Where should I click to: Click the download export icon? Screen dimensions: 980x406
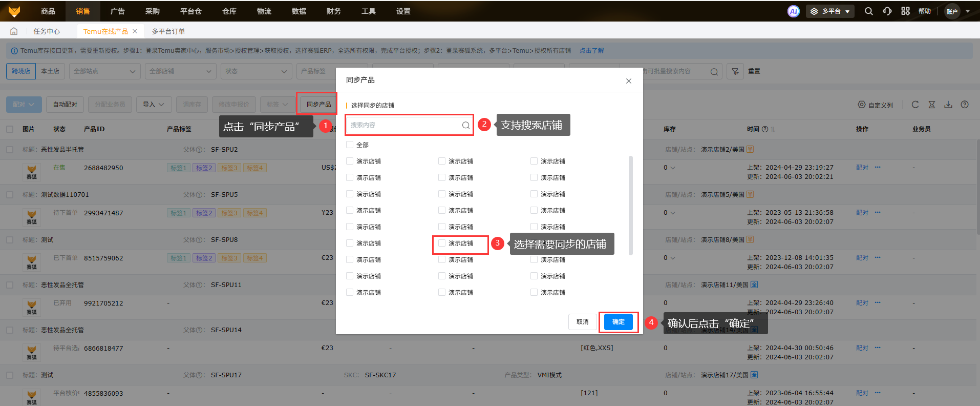click(948, 105)
